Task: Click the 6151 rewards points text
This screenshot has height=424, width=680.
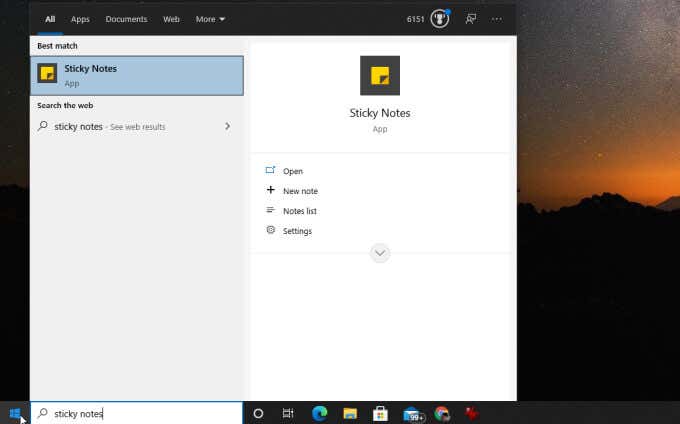Action: tap(415, 19)
